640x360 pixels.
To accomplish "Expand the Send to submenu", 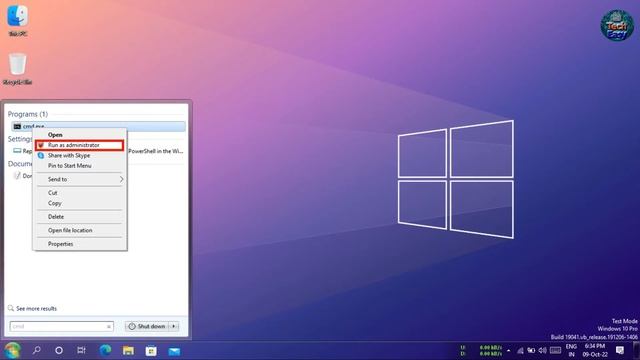I will [x=80, y=179].
